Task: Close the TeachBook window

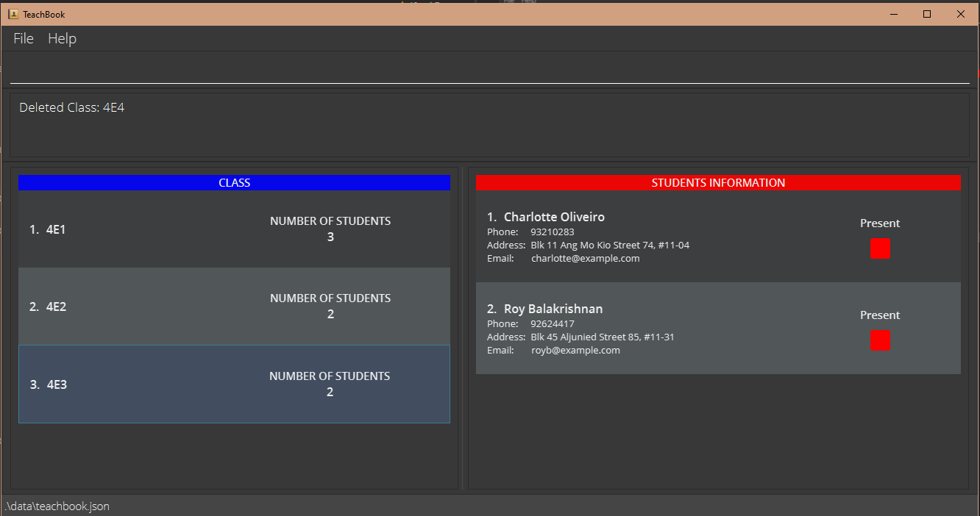Action: tap(960, 14)
